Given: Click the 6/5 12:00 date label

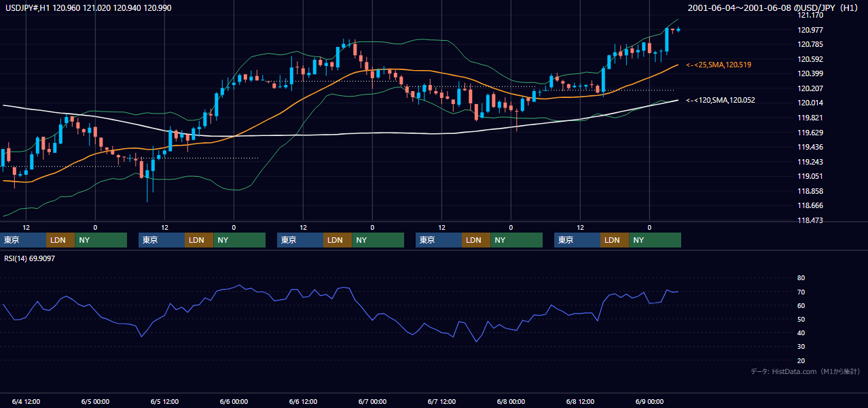Looking at the screenshot, I should click(164, 401).
